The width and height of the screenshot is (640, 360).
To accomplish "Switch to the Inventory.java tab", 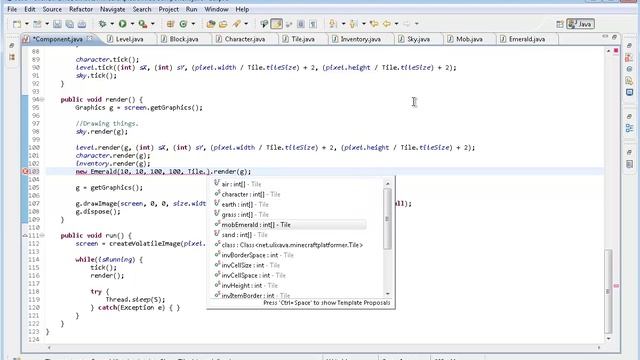I will click(360, 39).
